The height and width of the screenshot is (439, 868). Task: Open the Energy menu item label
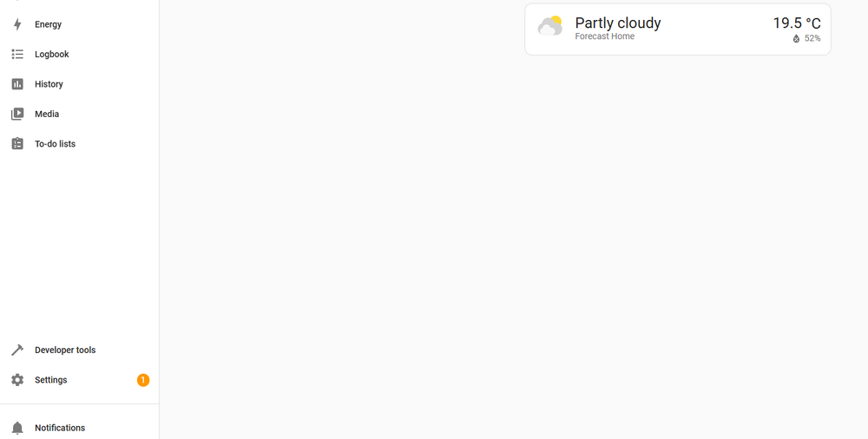pyautogui.click(x=49, y=24)
